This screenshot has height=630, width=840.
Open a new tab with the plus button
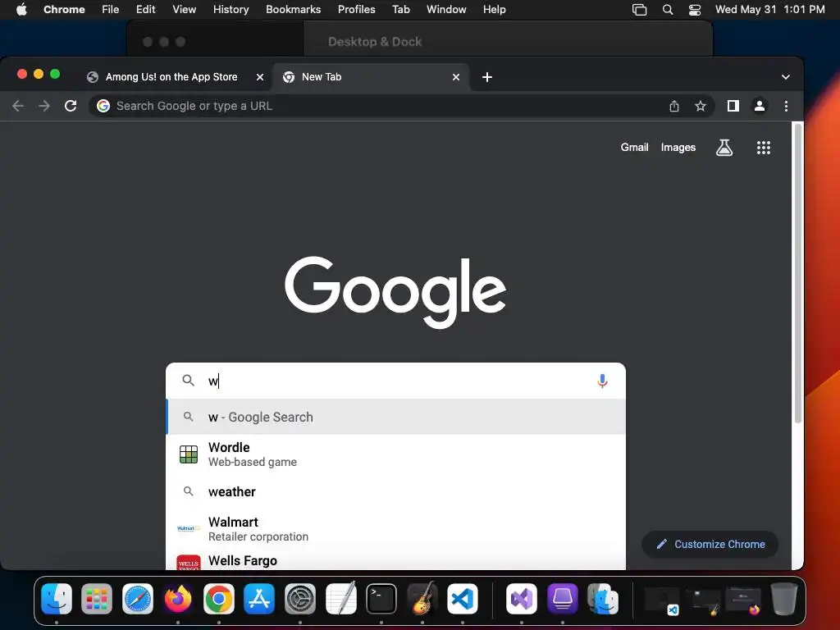point(487,77)
